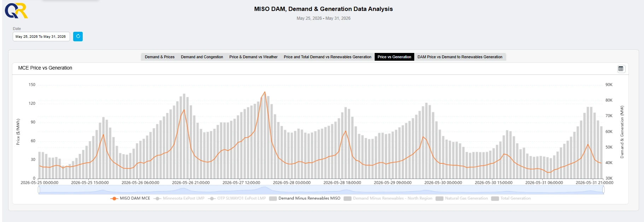Toggle Demand Minus Renewables - North Region series

coord(388,198)
